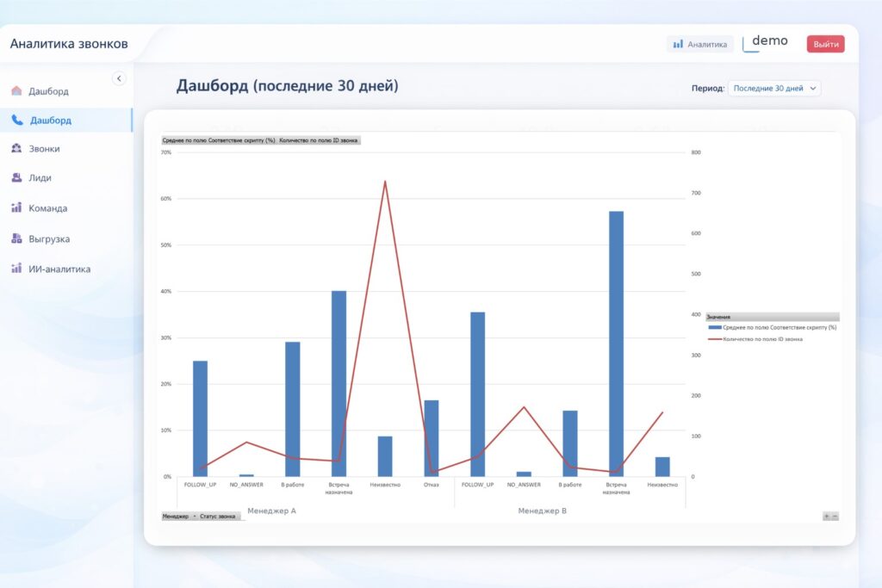
Task: Click the house icon beside first Дашборд
Action: (16, 90)
